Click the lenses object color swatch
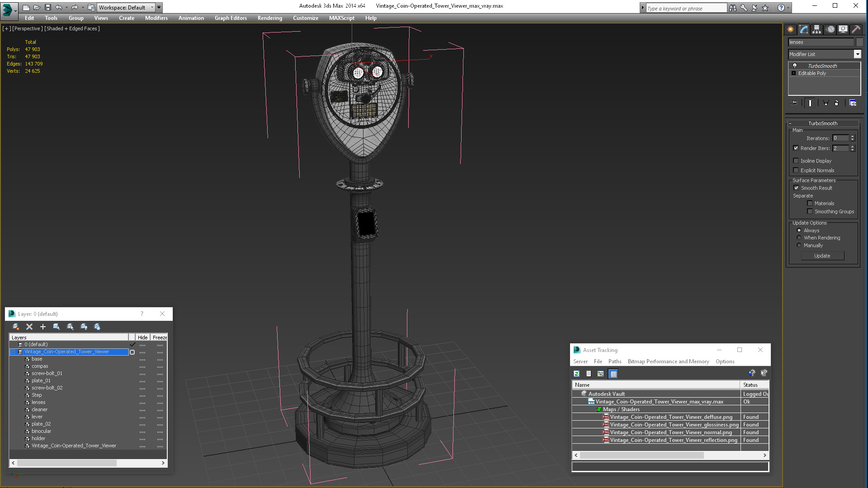 (x=859, y=42)
